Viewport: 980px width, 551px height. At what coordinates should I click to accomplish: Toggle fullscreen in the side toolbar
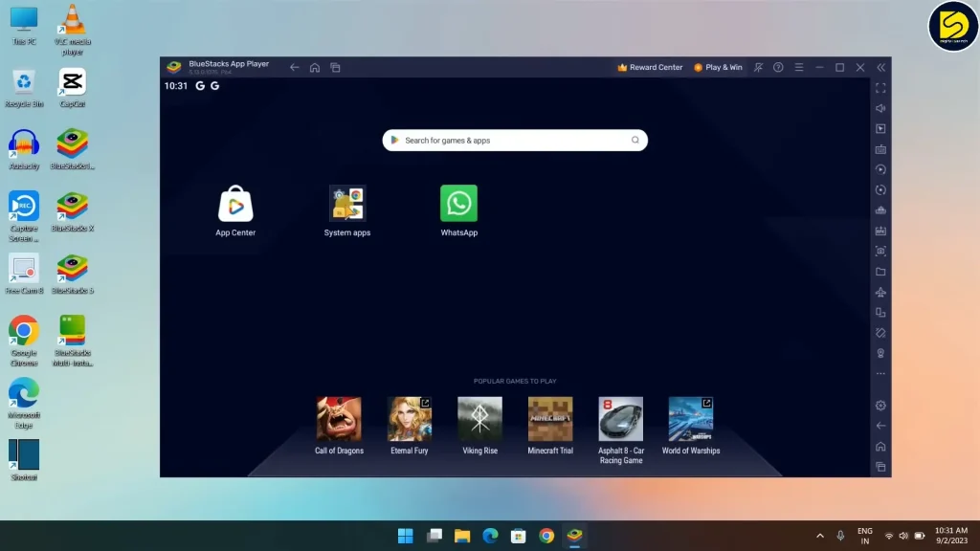(880, 88)
